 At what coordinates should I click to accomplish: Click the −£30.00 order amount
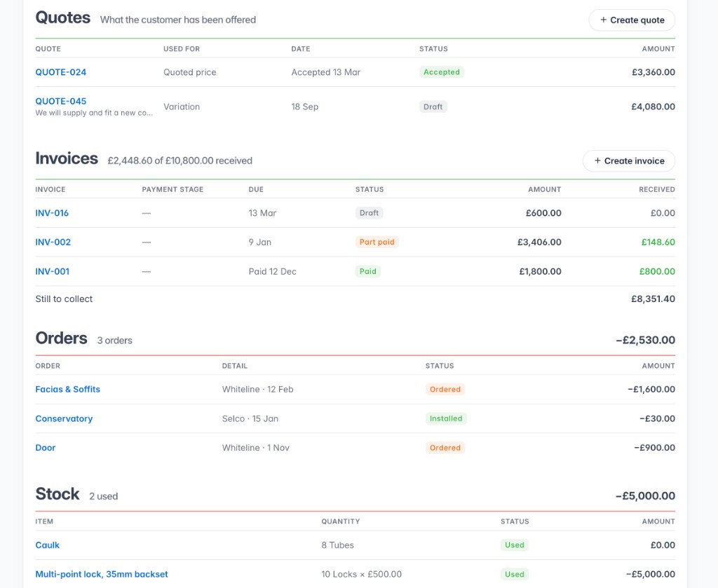click(657, 418)
